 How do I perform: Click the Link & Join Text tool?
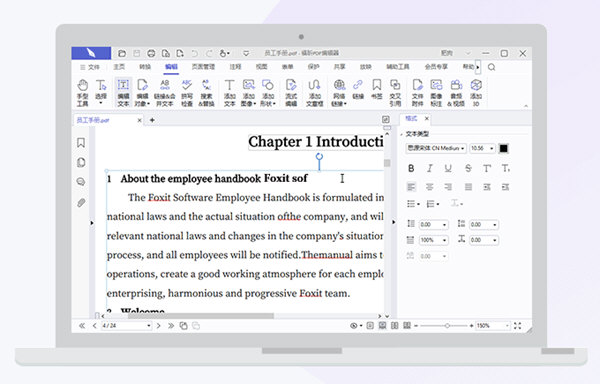(x=165, y=93)
